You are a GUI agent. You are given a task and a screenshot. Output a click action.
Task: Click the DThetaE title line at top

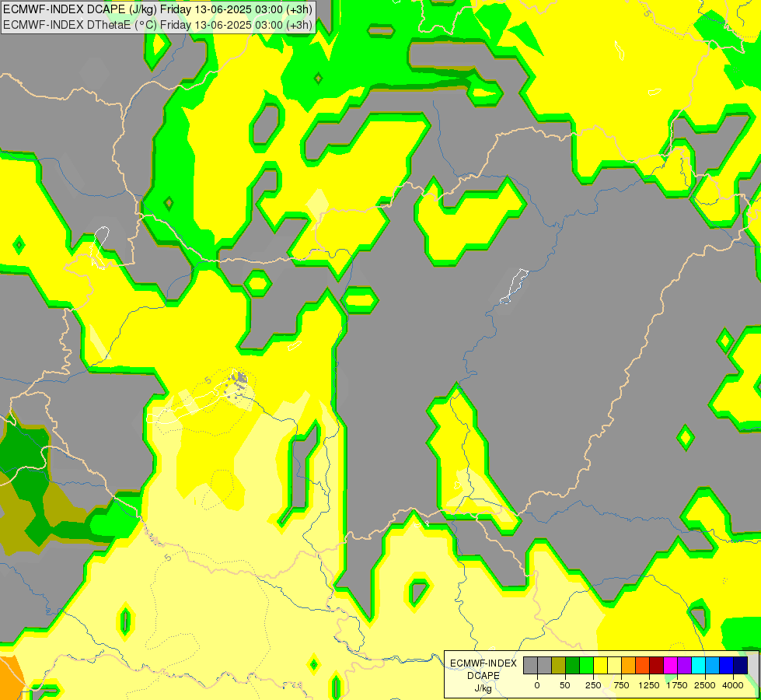(x=158, y=24)
